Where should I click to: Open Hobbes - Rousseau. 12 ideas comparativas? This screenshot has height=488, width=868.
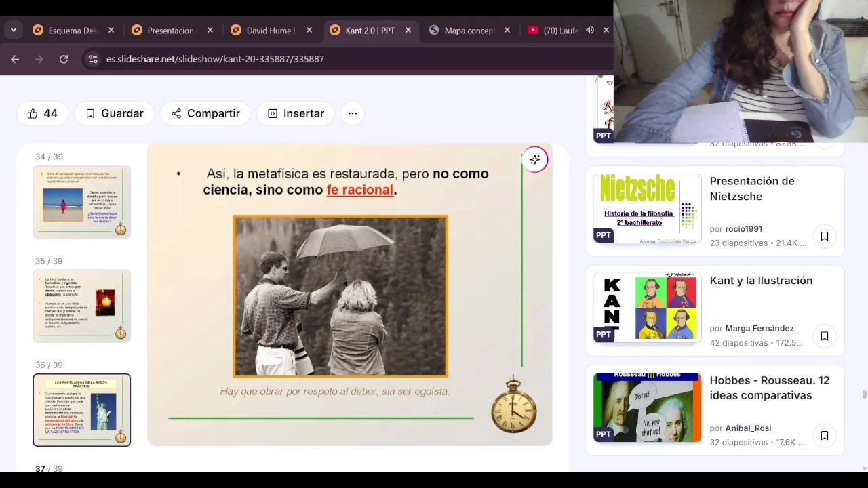(770, 388)
